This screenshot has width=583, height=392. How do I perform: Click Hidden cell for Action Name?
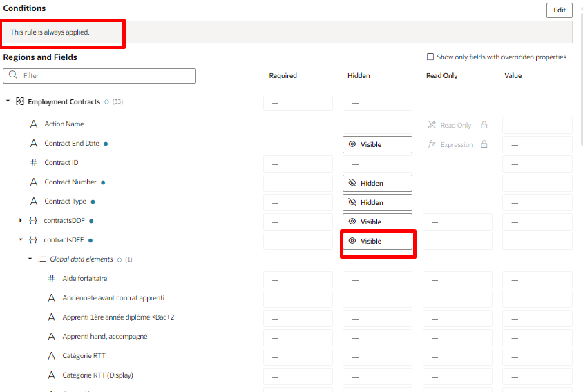click(377, 126)
